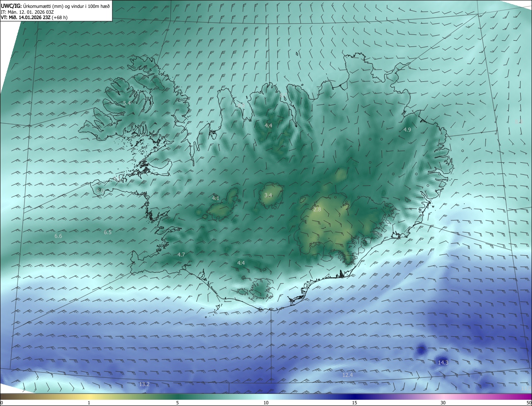Click the colorbar tick label '30'
This screenshot has height=406, width=532.
(443, 403)
